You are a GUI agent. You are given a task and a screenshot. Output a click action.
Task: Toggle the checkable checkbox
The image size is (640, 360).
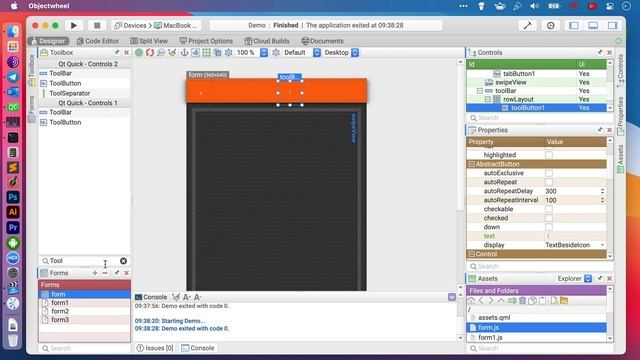[549, 209]
